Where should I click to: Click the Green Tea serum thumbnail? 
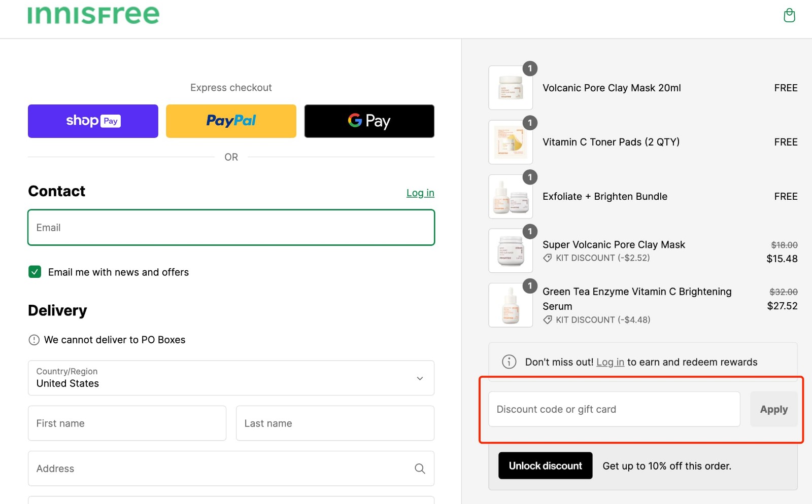coord(510,305)
